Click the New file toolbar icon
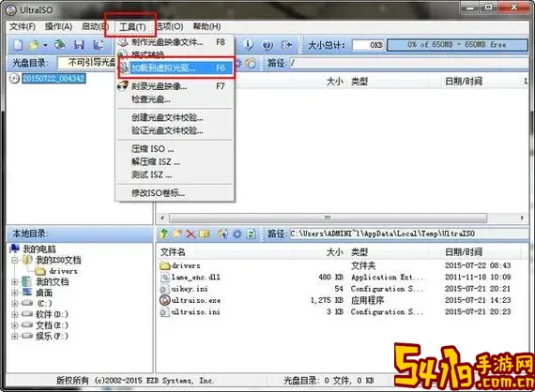 18,45
